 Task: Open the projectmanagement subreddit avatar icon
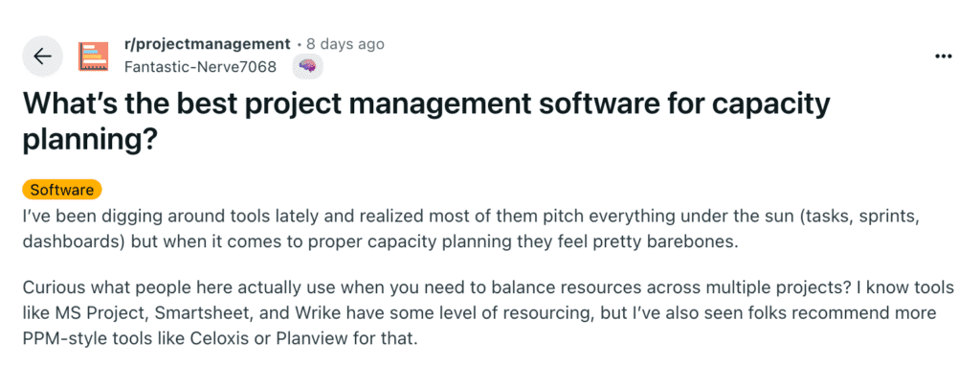click(x=93, y=56)
